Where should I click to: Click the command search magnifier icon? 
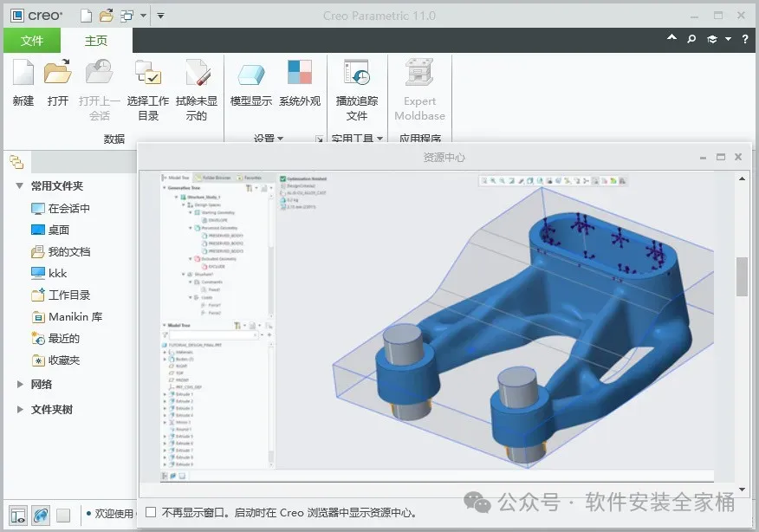pos(691,39)
